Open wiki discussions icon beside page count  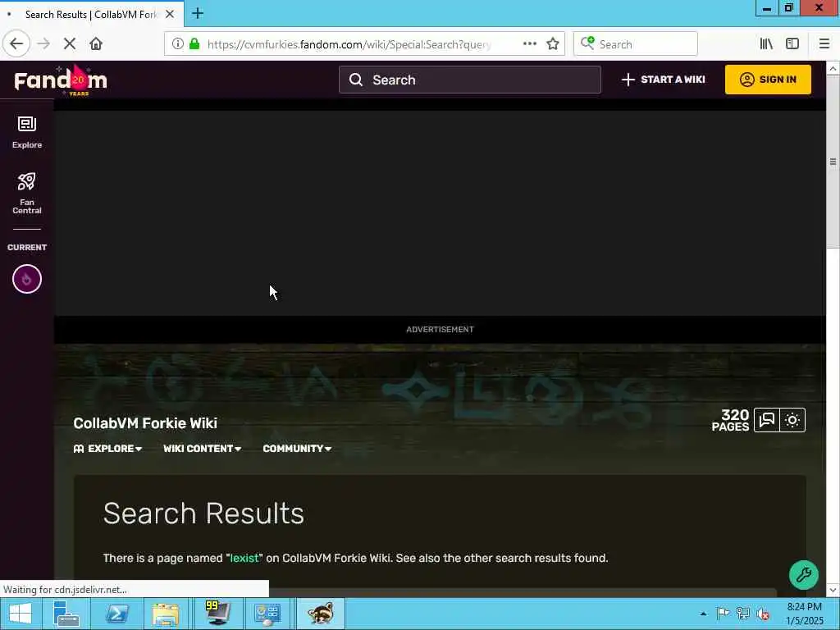(767, 420)
